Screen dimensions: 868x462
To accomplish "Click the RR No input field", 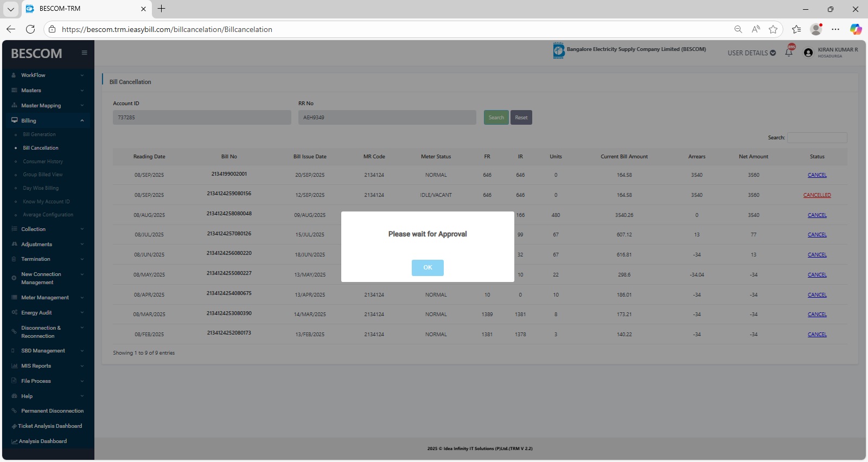I will click(x=387, y=118).
